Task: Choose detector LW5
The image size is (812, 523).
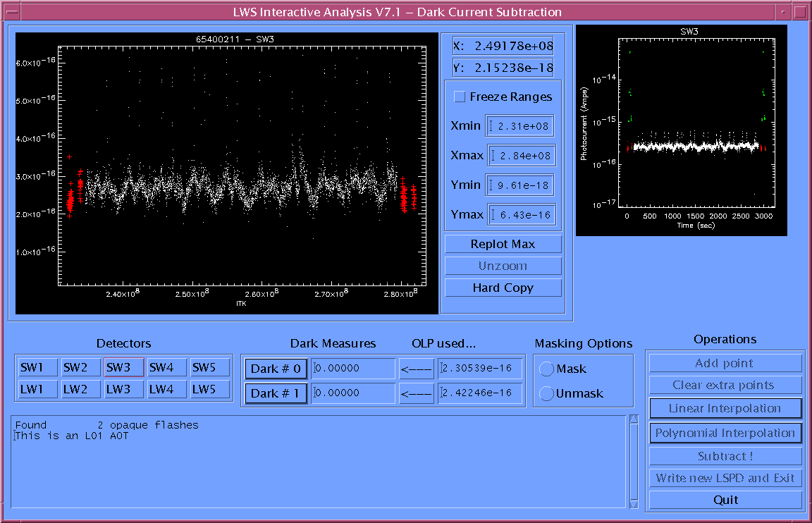Action: click(x=210, y=389)
